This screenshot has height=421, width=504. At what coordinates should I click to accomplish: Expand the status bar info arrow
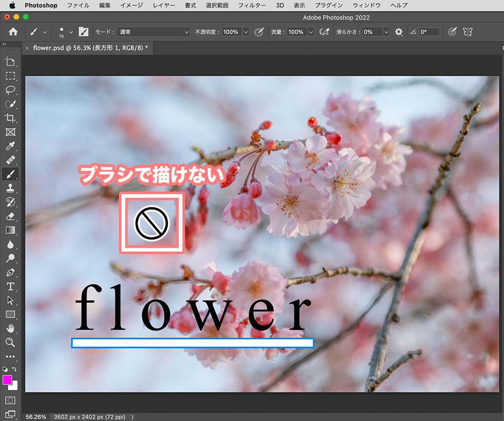[x=133, y=417]
